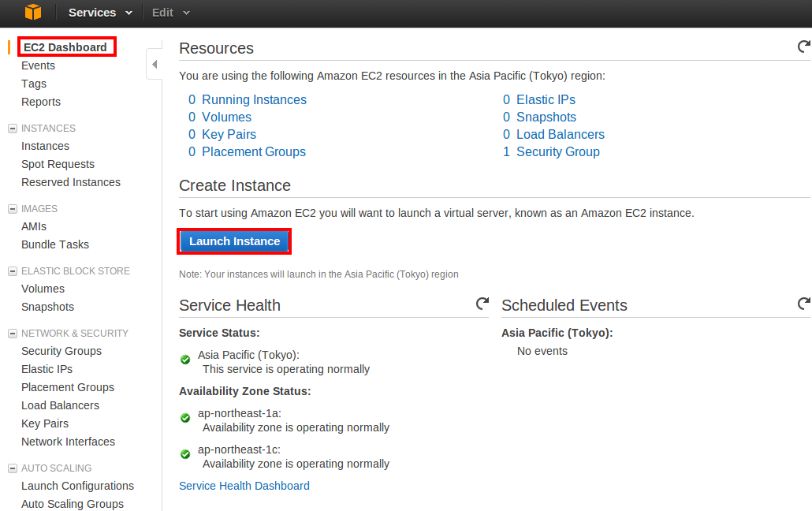Open Elastic IPs in sidebar
The height and width of the screenshot is (511, 812).
pyautogui.click(x=47, y=369)
